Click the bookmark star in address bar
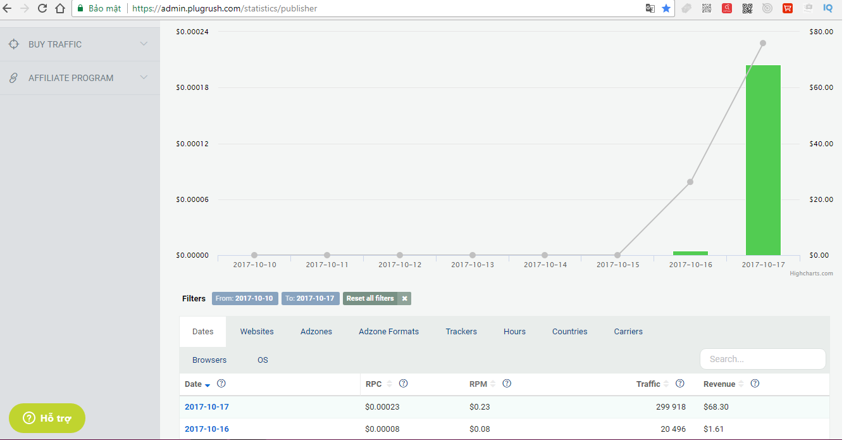The height and width of the screenshot is (440, 868). (x=666, y=8)
